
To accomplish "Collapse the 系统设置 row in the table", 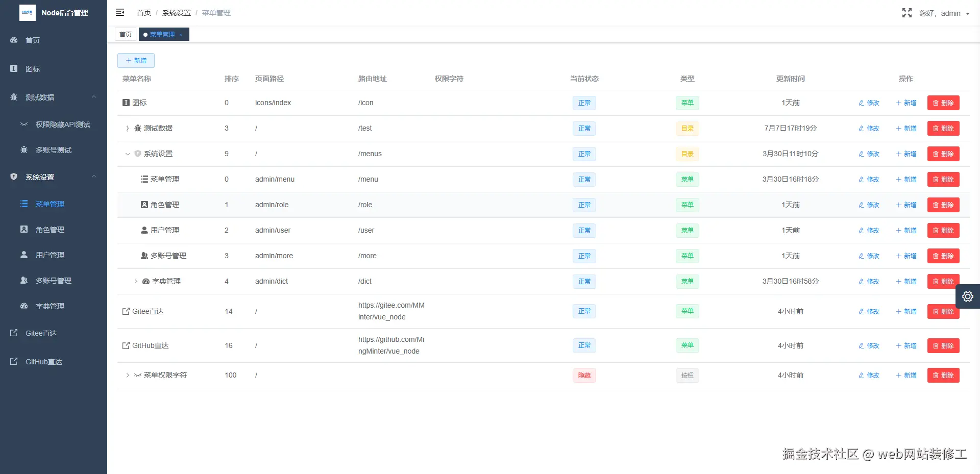I will tap(128, 154).
